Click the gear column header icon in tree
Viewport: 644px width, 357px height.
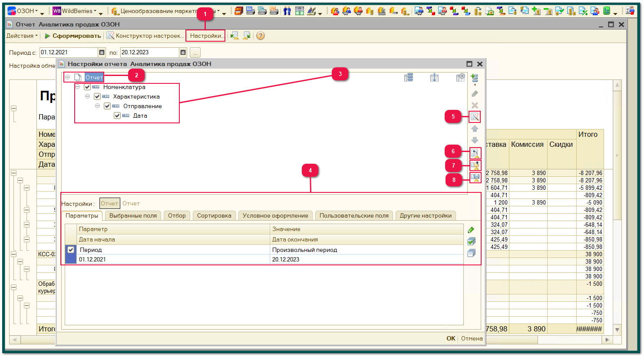(461, 78)
